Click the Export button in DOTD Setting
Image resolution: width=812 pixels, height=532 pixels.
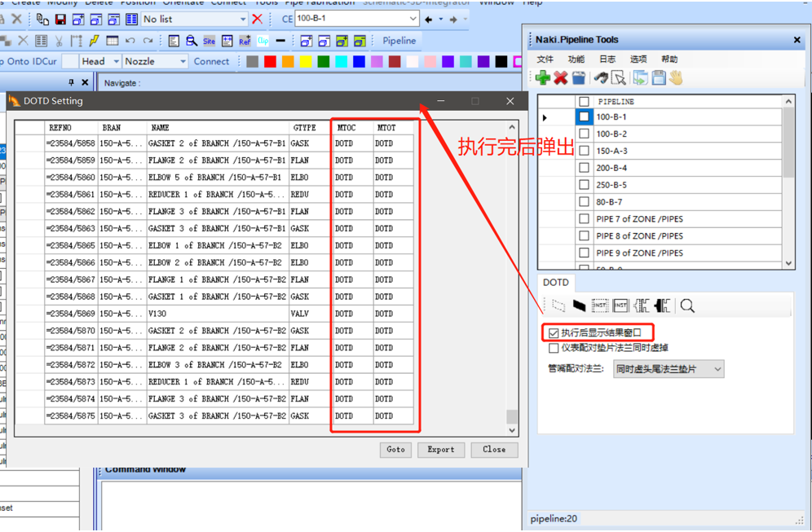click(440, 449)
